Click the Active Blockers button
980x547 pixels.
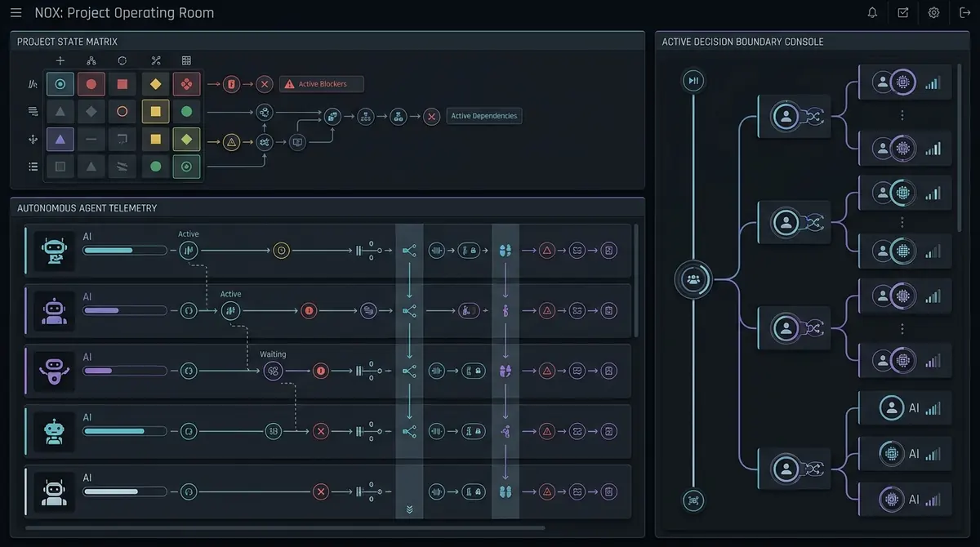click(322, 84)
